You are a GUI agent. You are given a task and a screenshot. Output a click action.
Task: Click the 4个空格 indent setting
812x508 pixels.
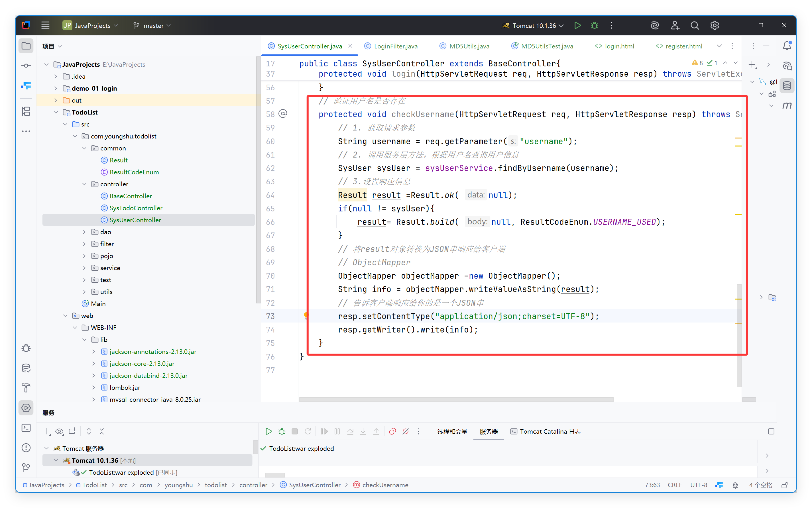[761, 485]
